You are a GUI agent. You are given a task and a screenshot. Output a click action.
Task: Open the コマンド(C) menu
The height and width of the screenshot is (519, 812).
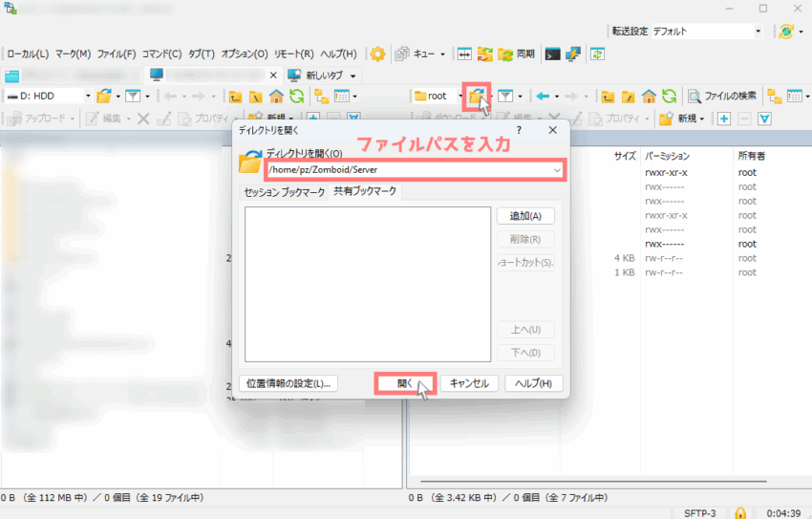(161, 54)
